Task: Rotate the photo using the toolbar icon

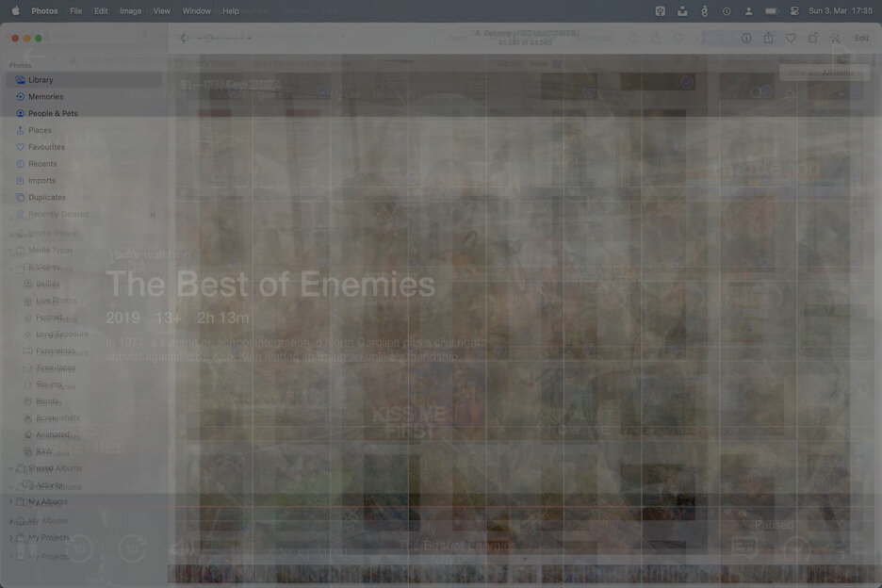Action: pyautogui.click(x=813, y=39)
